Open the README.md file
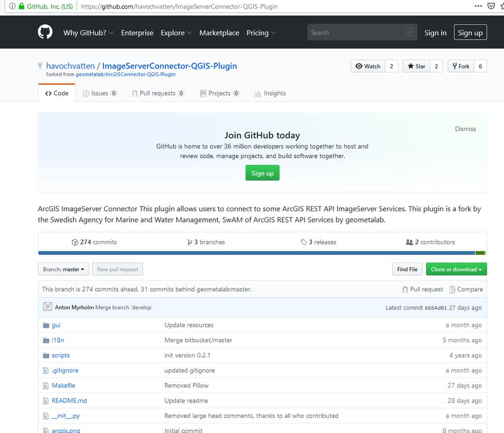The height and width of the screenshot is (433, 504). pos(69,401)
